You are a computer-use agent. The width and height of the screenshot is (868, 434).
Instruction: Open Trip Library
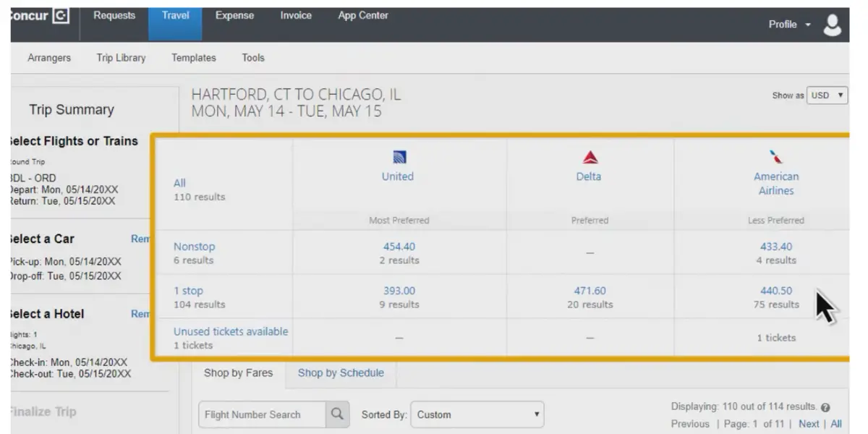121,58
